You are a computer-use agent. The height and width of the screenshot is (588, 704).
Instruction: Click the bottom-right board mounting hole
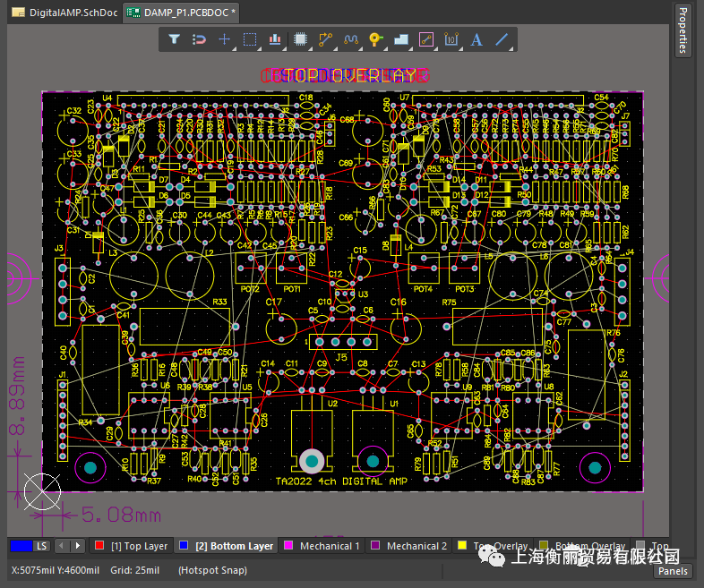(x=595, y=468)
